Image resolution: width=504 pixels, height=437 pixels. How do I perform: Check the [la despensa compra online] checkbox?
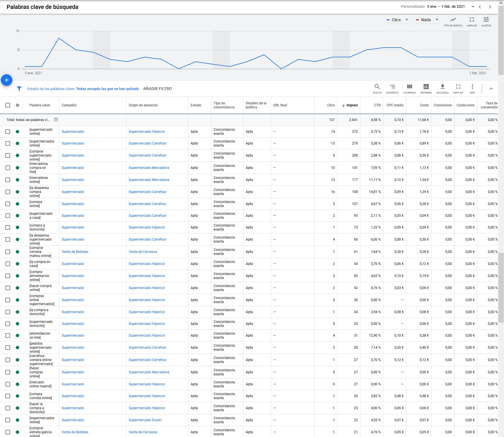pyautogui.click(x=8, y=192)
